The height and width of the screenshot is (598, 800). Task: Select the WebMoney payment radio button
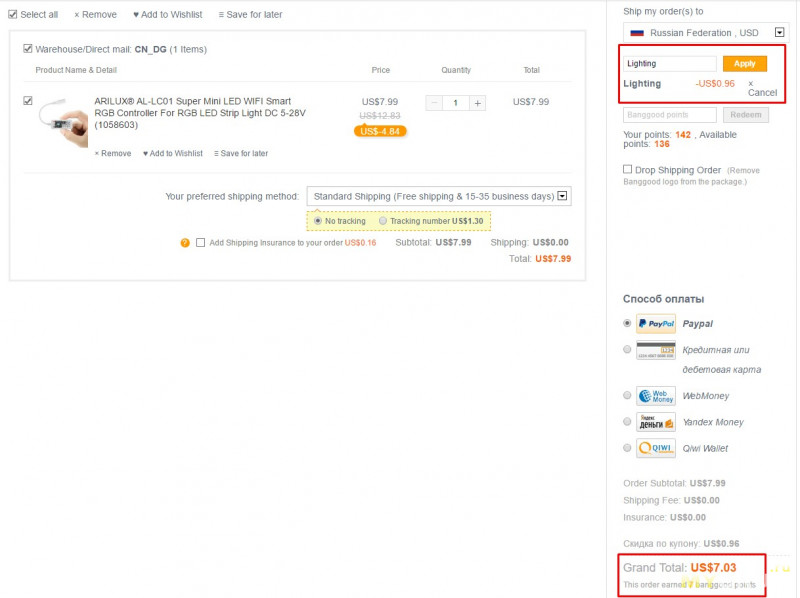coord(627,395)
